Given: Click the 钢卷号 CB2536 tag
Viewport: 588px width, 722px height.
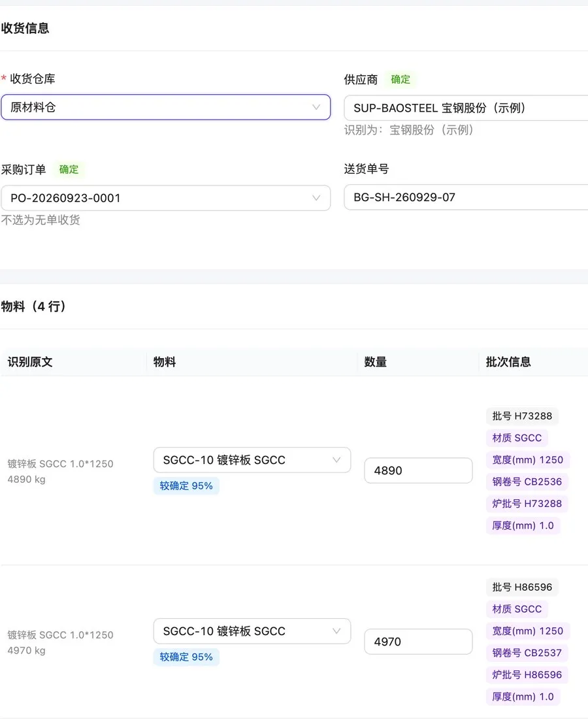Looking at the screenshot, I should (527, 482).
